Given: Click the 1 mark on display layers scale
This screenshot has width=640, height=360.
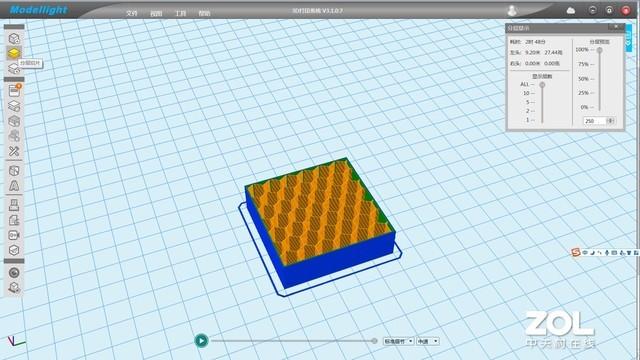Looking at the screenshot, I should pyautogui.click(x=528, y=120).
